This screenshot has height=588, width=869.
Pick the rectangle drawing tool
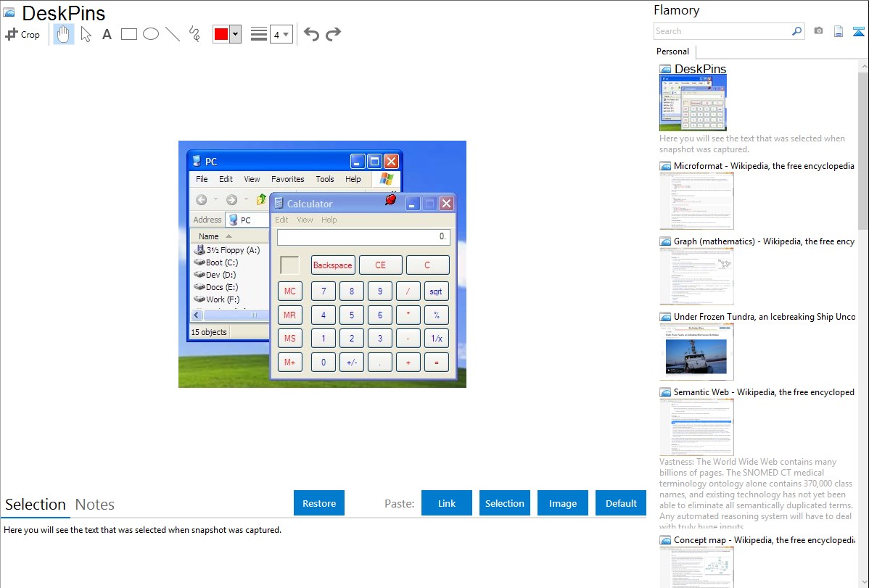(x=128, y=34)
